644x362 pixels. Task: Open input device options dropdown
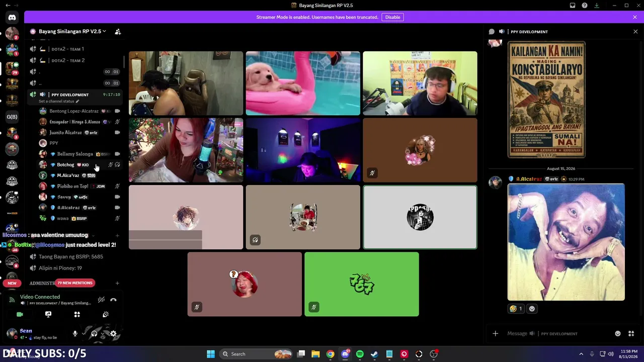(x=84, y=333)
